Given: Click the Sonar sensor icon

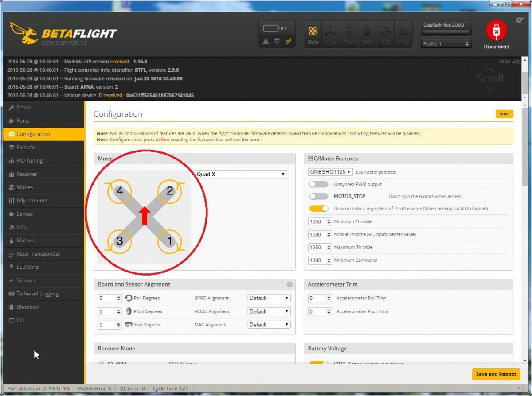Looking at the screenshot, I should pos(403,34).
